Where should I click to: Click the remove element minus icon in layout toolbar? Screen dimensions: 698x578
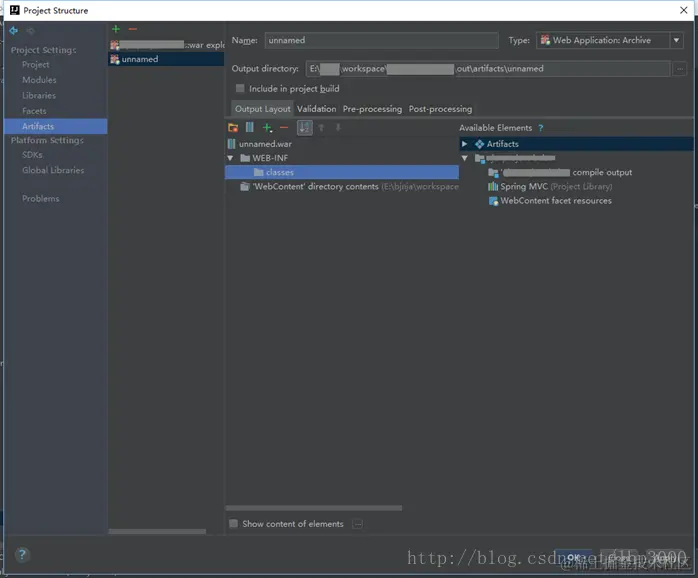pyautogui.click(x=284, y=128)
